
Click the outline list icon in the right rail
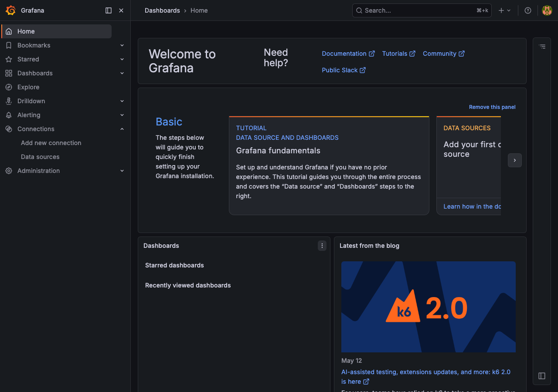[542, 46]
